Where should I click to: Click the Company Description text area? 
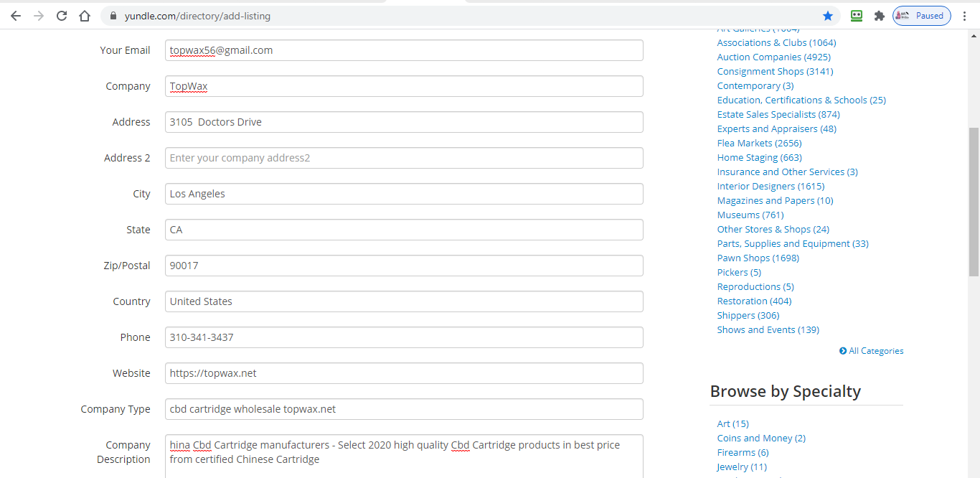(404, 456)
